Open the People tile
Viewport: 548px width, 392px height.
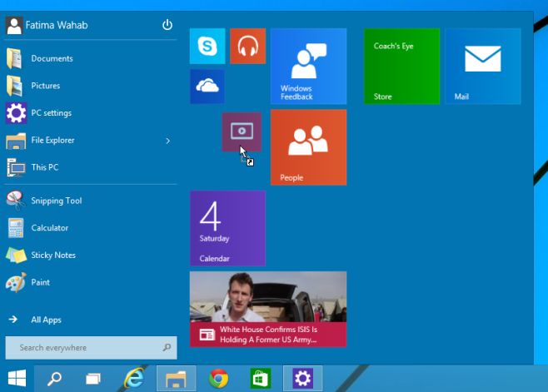point(308,147)
